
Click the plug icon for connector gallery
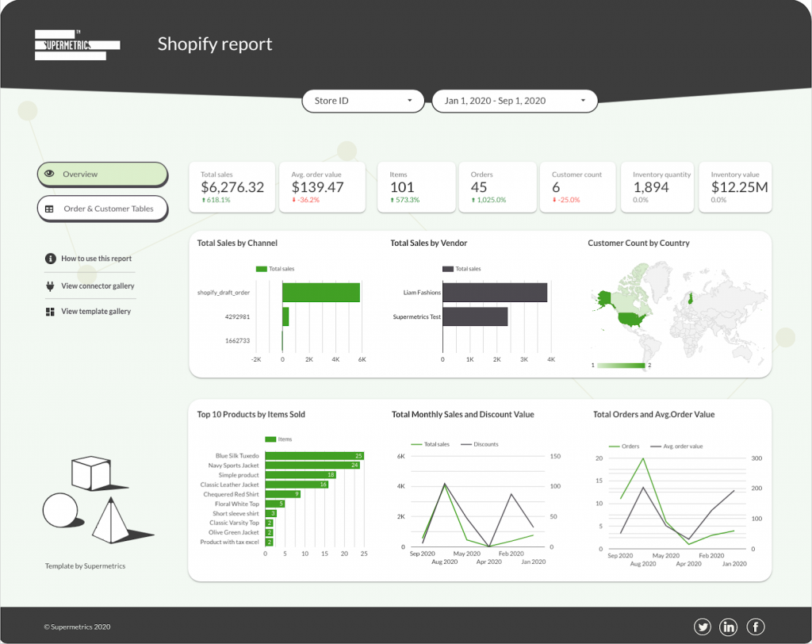51,286
